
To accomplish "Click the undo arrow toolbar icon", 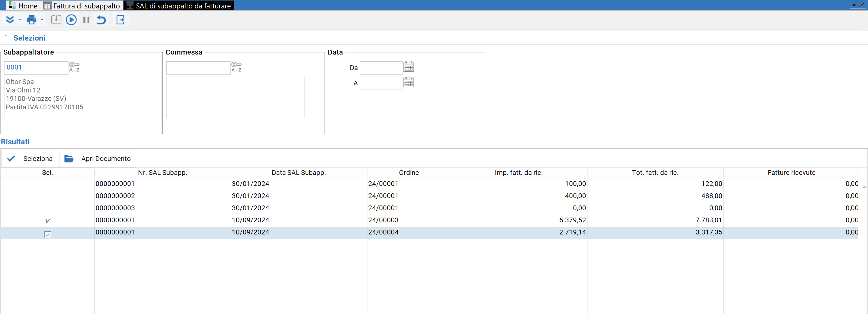I will tap(101, 20).
